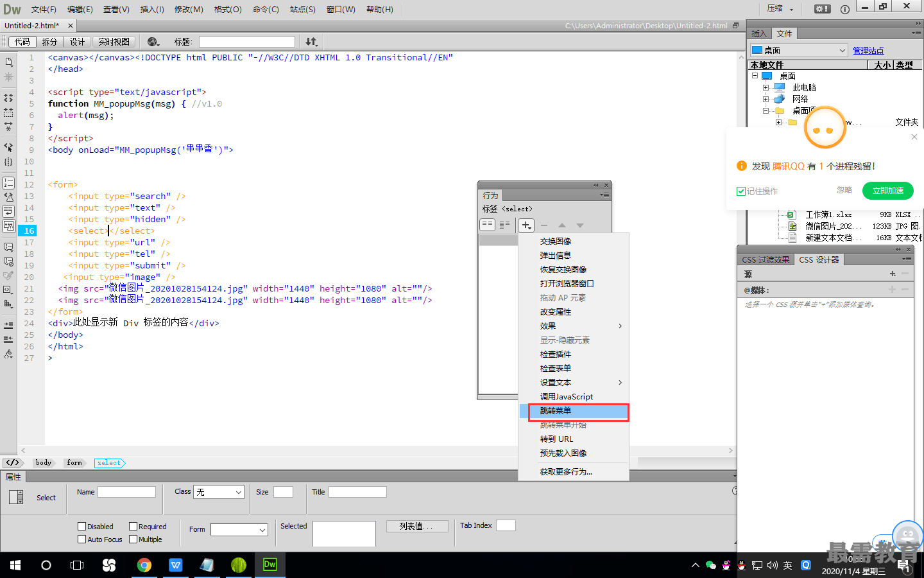Switch to 拆分 split view

49,42
